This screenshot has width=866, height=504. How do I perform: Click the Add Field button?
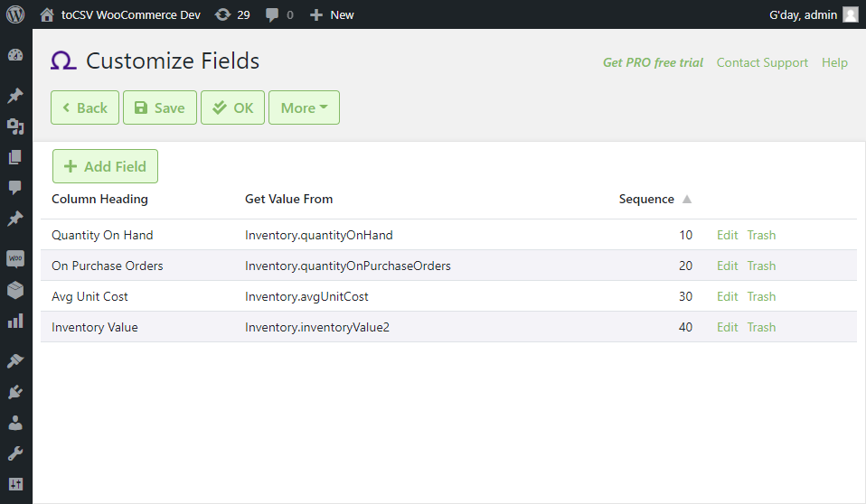(x=105, y=166)
